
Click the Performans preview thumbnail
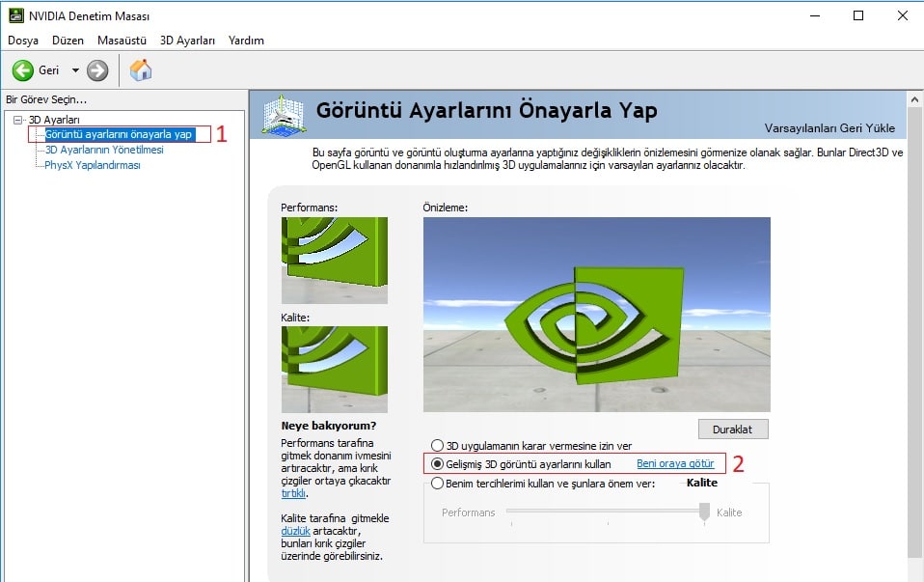tap(334, 260)
